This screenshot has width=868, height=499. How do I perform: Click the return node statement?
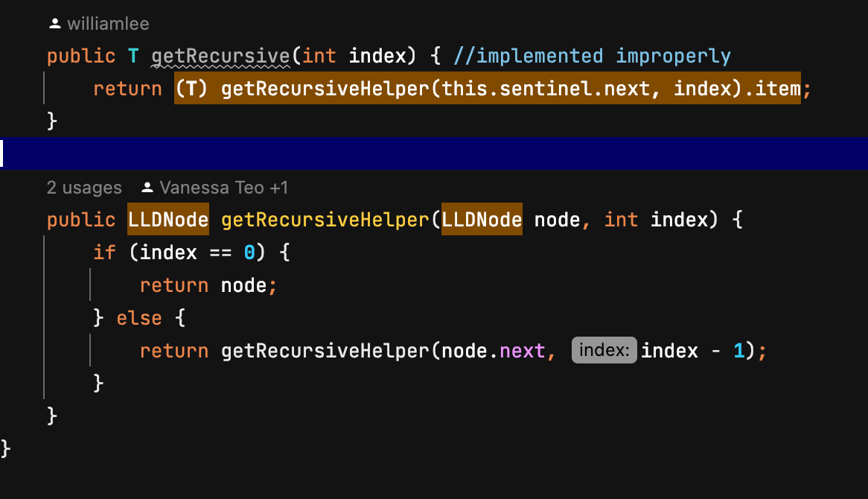tap(208, 285)
